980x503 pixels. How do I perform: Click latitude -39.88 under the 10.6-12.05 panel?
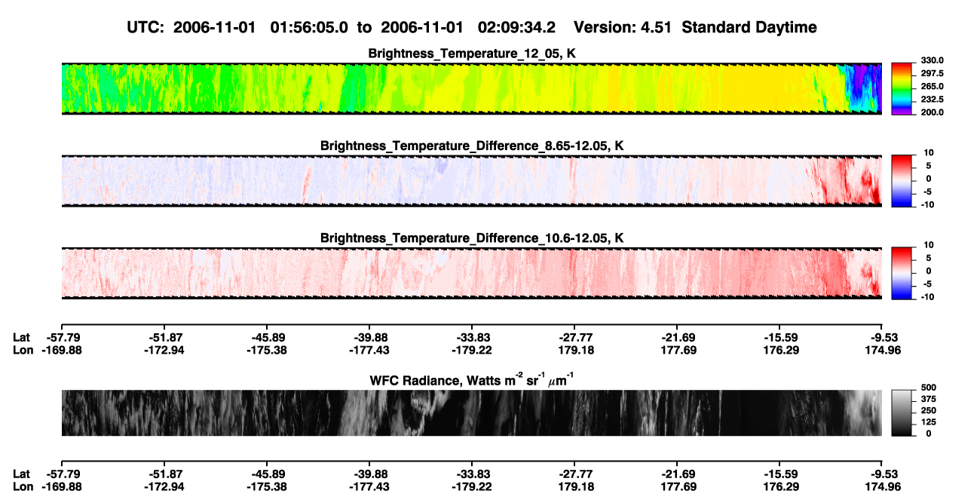pos(369,336)
